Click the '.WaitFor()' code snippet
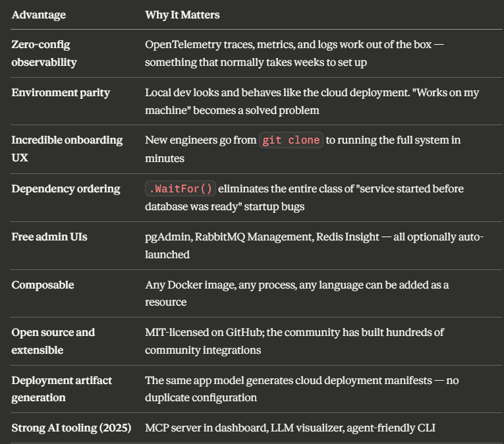The width and height of the screenshot is (504, 444). click(x=181, y=188)
